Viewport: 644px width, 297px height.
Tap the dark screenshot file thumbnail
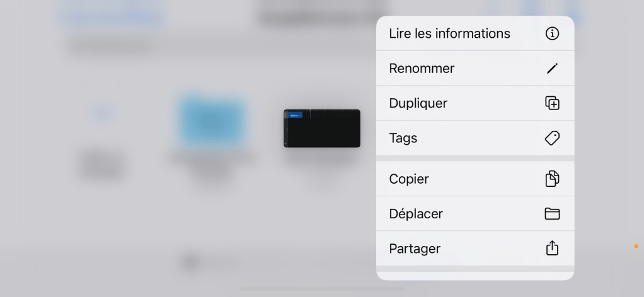(x=322, y=128)
